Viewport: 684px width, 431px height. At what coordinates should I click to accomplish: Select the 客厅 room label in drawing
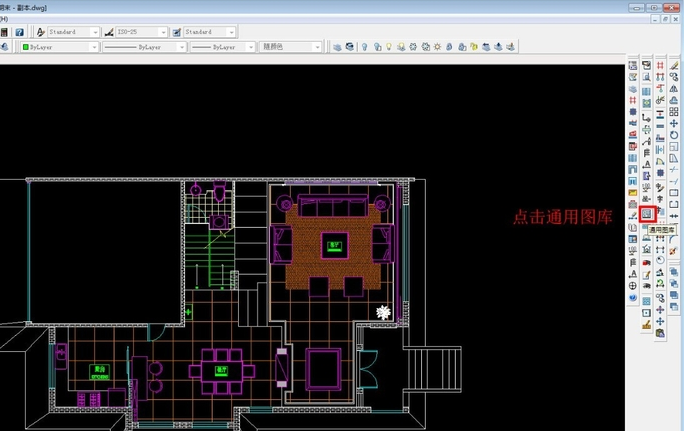tap(335, 246)
